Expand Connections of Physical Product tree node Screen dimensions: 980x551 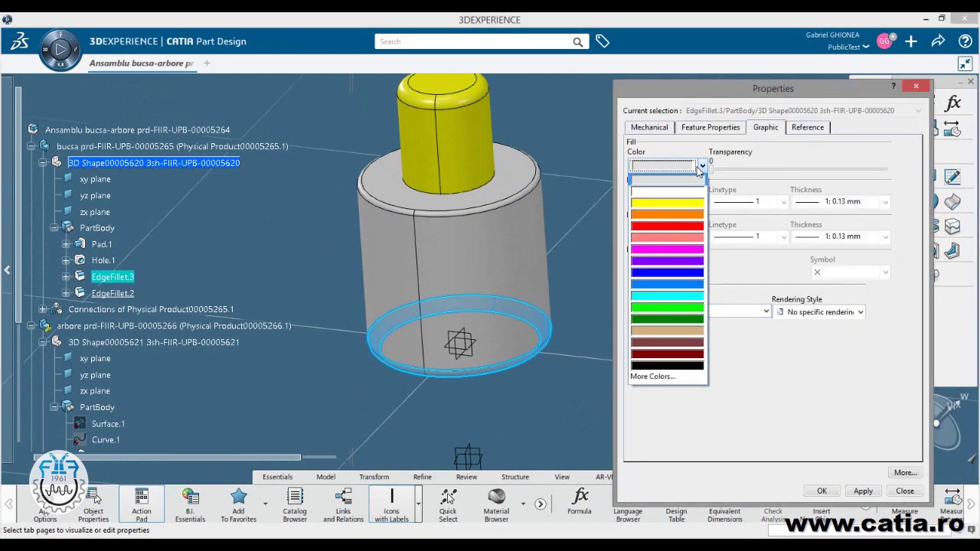(x=43, y=309)
